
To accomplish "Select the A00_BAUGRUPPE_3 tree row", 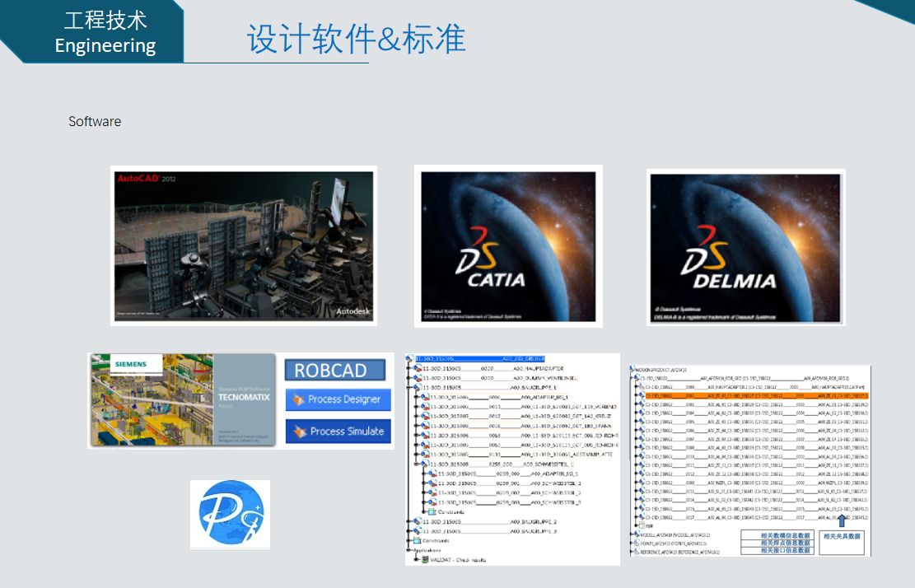I will [489, 531].
